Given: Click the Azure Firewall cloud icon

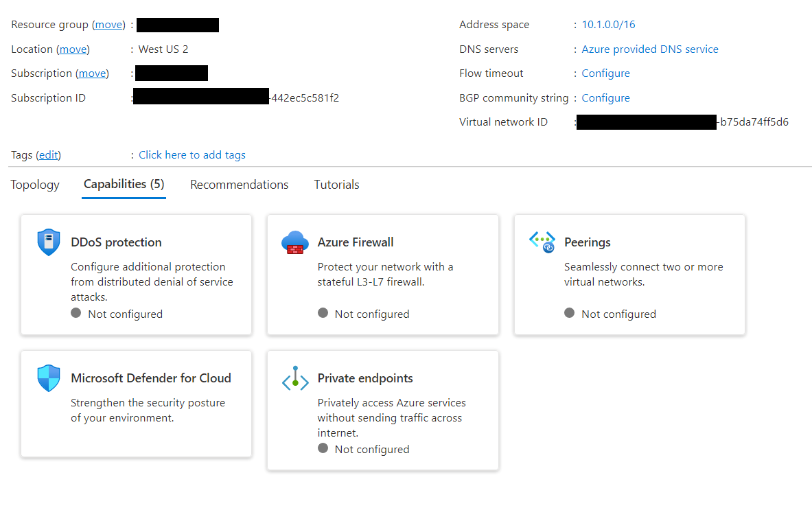Looking at the screenshot, I should pyautogui.click(x=295, y=242).
